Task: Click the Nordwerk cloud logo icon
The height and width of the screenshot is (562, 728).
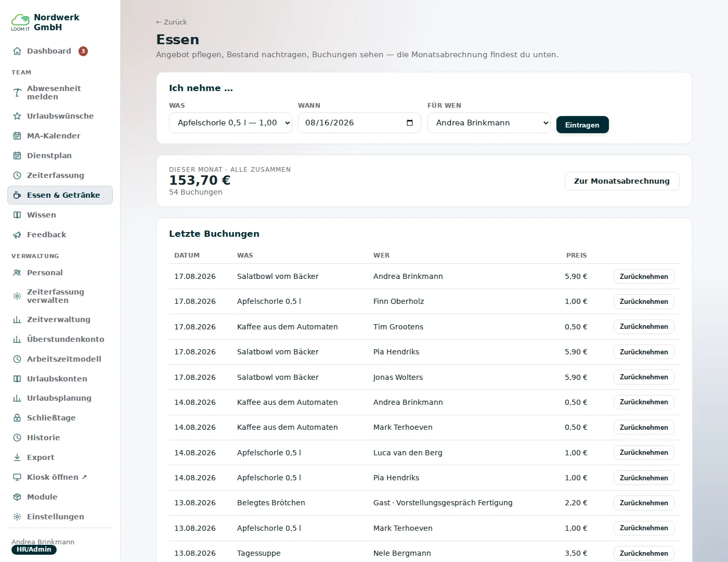Action: (x=20, y=22)
